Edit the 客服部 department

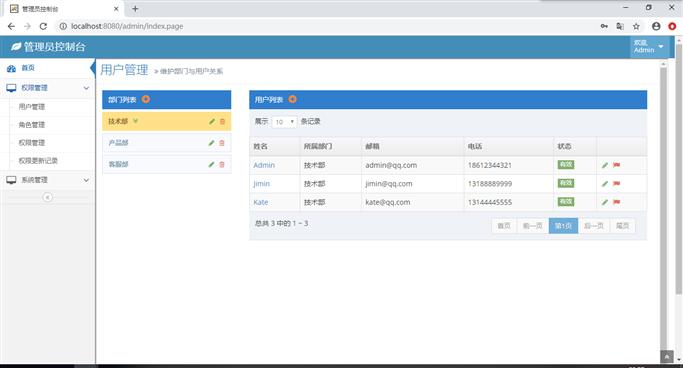tap(211, 164)
